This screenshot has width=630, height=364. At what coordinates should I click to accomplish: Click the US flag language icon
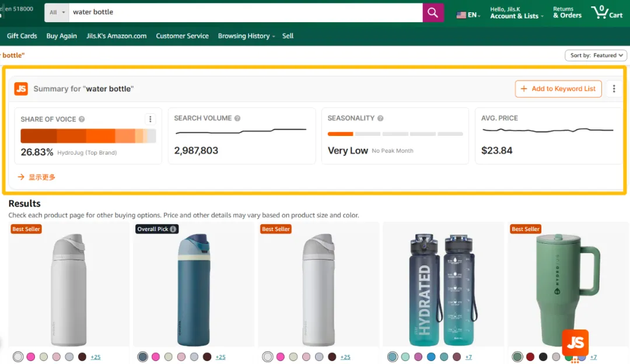(x=461, y=15)
